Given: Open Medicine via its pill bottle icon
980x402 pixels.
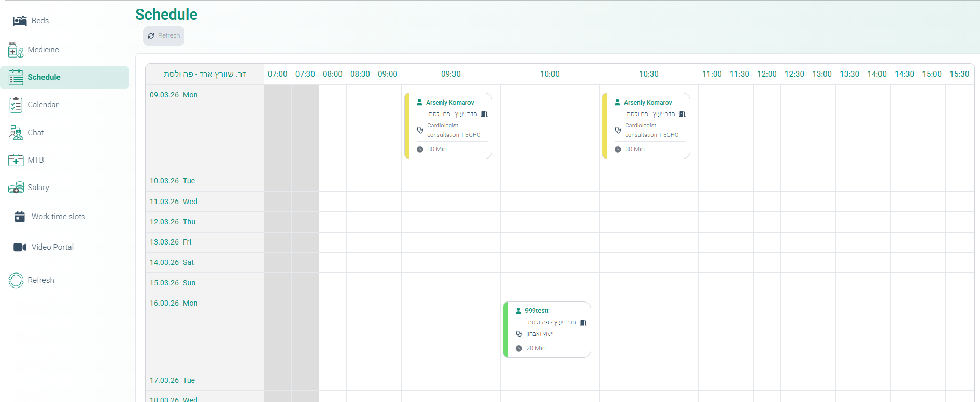Looking at the screenshot, I should (x=16, y=50).
